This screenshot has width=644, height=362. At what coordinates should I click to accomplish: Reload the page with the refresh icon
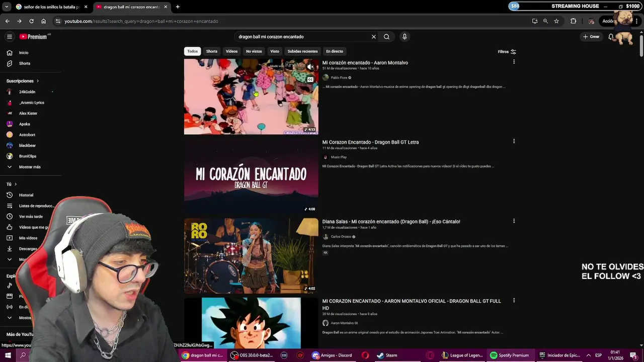click(x=31, y=21)
